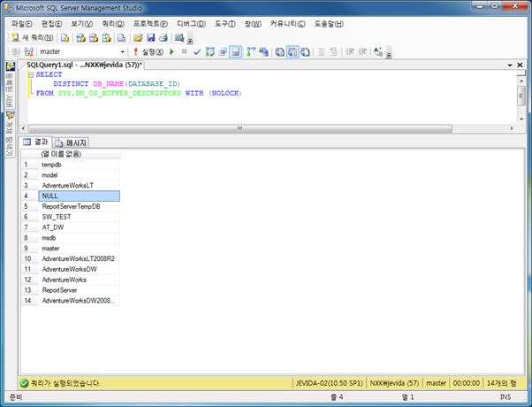This screenshot has height=407, width=532.
Task: Click the Decrease Indent icon
Action: click(x=350, y=51)
